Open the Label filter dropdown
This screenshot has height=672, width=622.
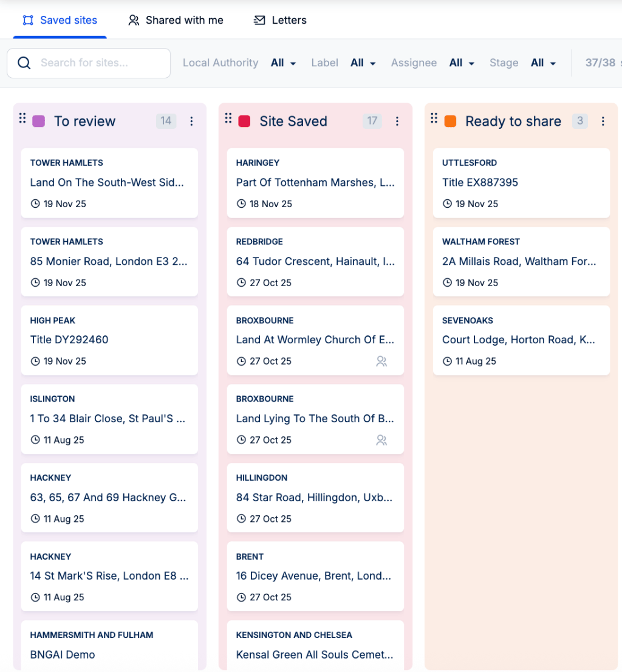coord(363,63)
